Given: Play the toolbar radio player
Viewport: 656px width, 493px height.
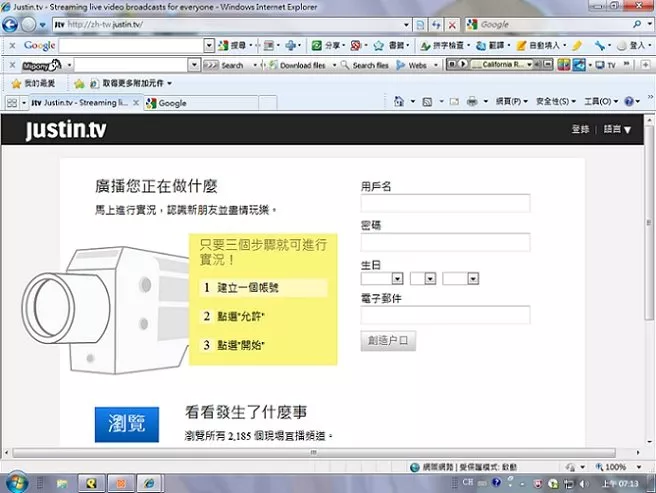Looking at the screenshot, I should point(463,64).
